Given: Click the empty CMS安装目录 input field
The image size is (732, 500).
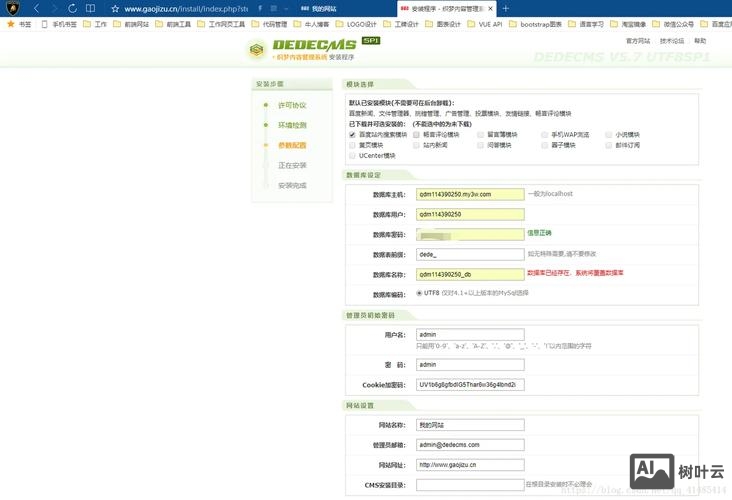Looking at the screenshot, I should (470, 485).
